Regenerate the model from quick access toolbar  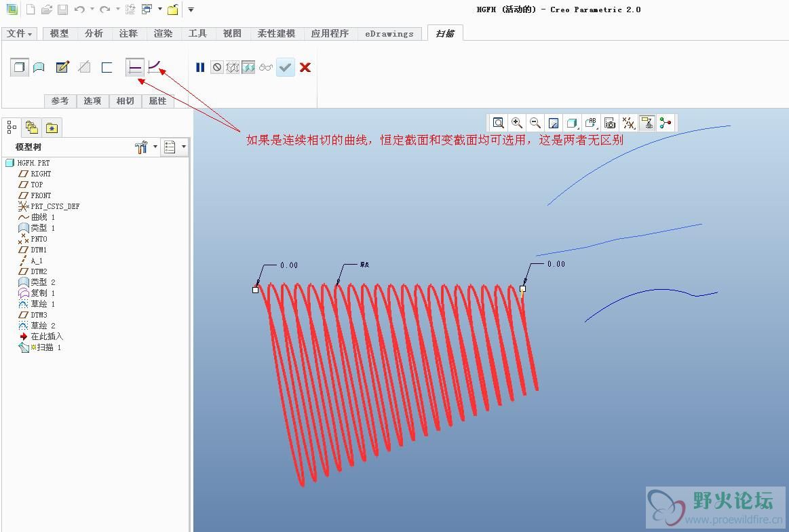(x=130, y=9)
